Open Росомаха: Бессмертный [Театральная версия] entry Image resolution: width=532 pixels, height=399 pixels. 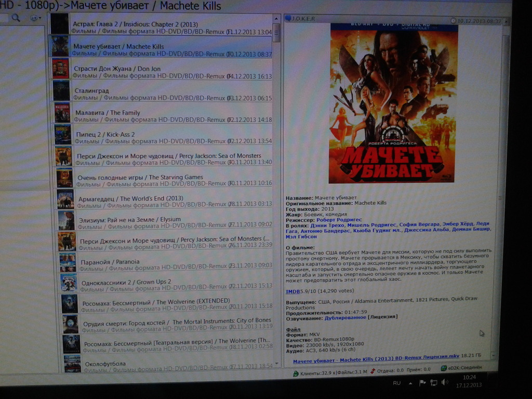(169, 343)
